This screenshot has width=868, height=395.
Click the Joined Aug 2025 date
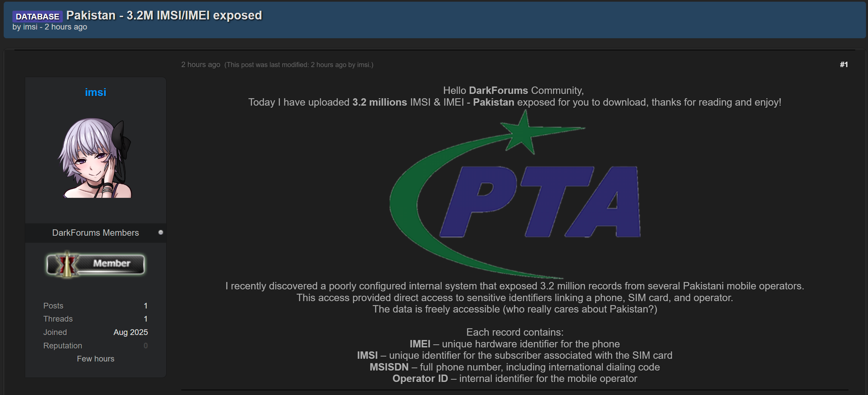131,332
